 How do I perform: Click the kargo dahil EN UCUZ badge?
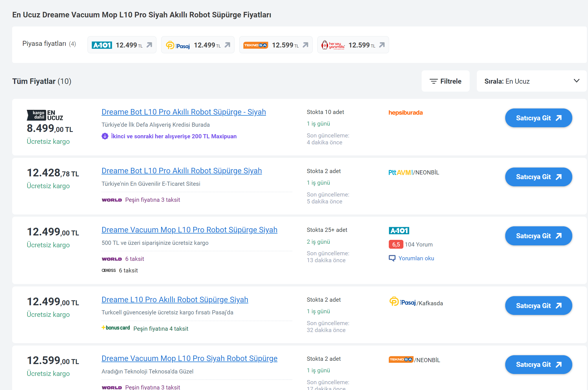pyautogui.click(x=45, y=115)
